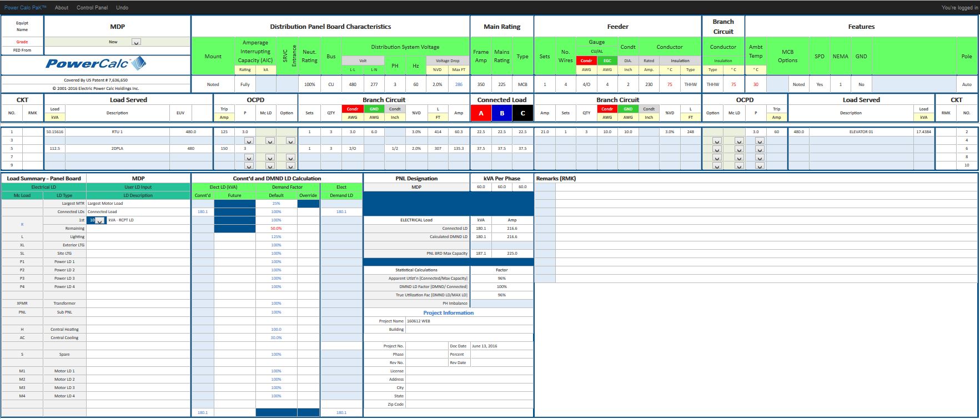Click the Building field in Project Information
The image size is (980, 419).
(469, 329)
